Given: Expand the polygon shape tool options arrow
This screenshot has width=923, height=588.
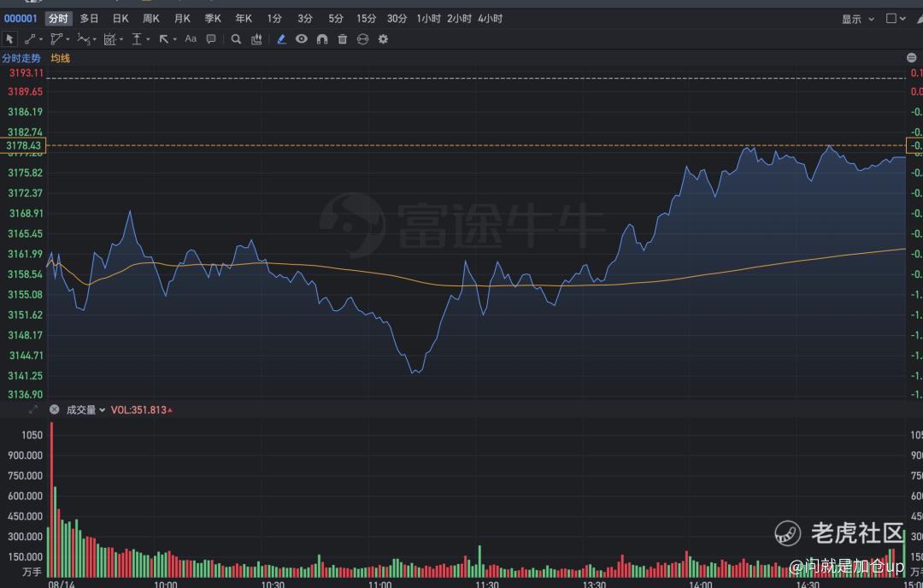Looking at the screenshot, I should tap(68, 39).
